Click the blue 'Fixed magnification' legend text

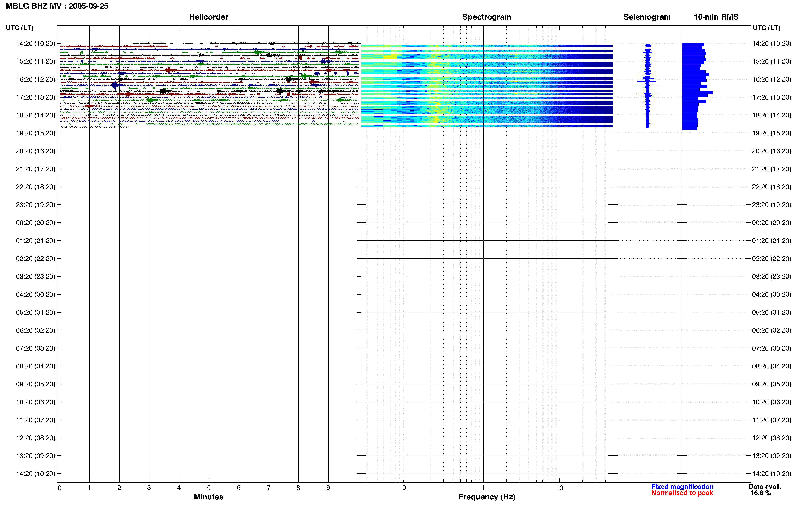tap(682, 486)
